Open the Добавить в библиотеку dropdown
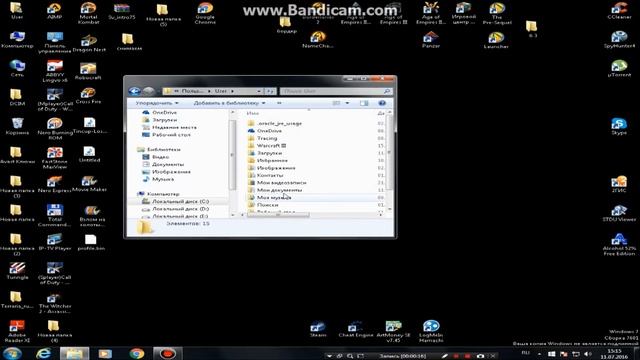 point(229,103)
